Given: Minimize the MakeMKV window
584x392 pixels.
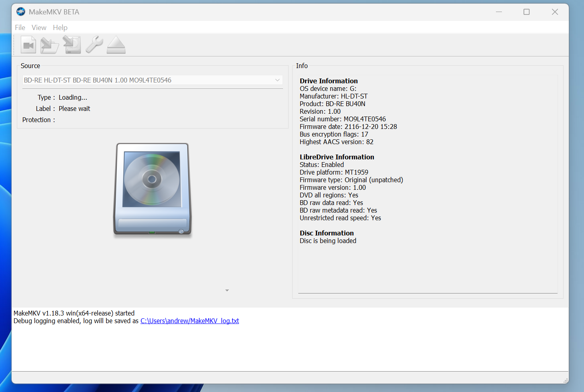Looking at the screenshot, I should click(x=499, y=12).
